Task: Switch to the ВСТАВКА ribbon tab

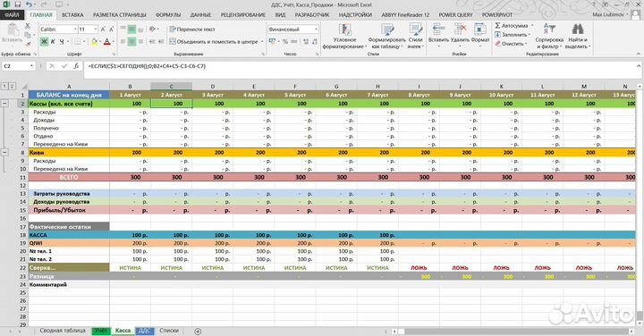Action: 72,15
